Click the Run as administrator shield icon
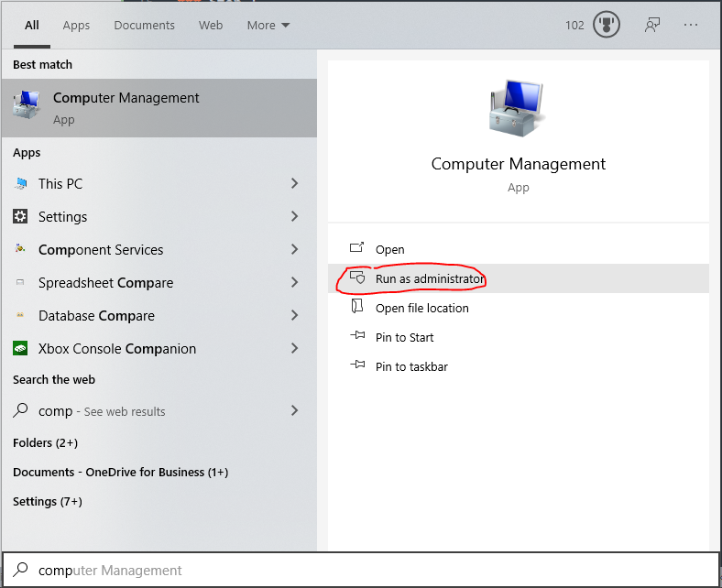The width and height of the screenshot is (722, 588). [357, 278]
